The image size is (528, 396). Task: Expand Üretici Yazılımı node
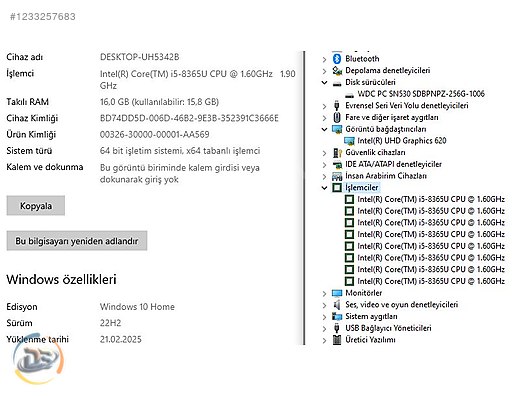pos(324,340)
